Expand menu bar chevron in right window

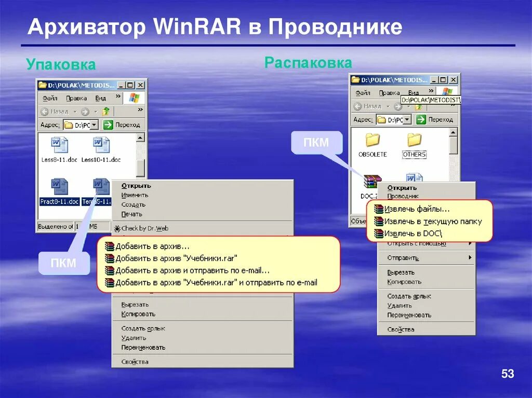tap(431, 90)
